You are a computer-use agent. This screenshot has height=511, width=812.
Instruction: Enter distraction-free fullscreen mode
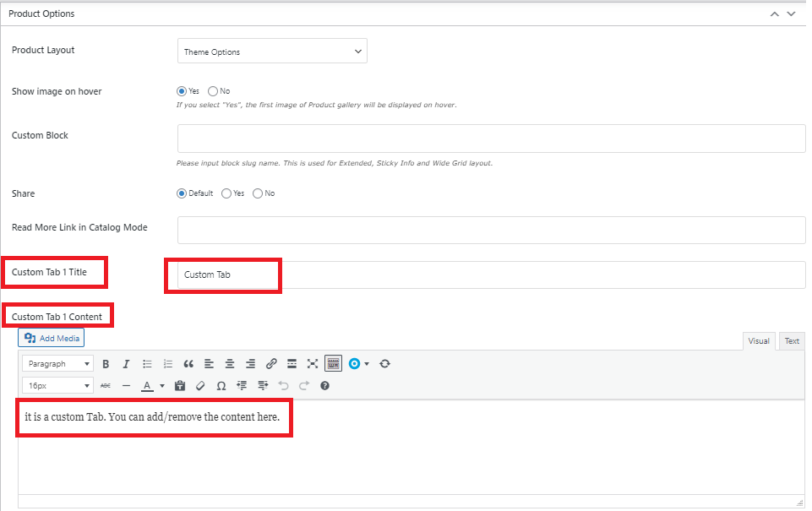[313, 364]
